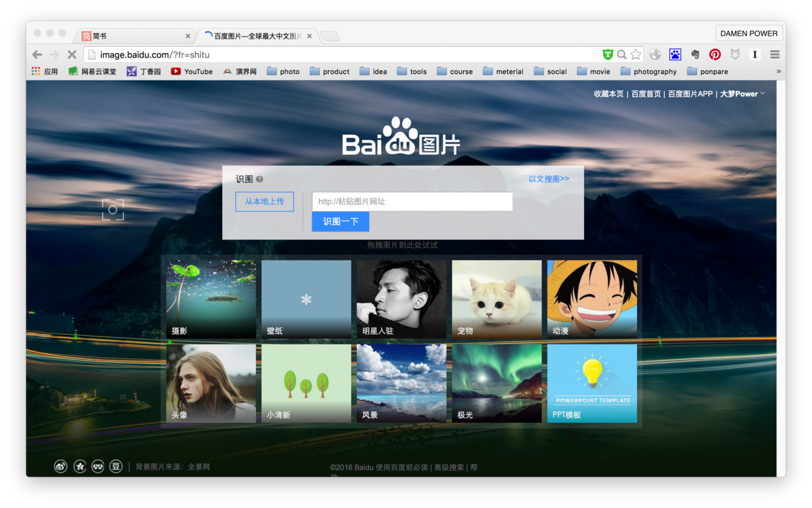The height and width of the screenshot is (508, 812).
Task: Open the 动漫 category thumbnail
Action: pyautogui.click(x=592, y=299)
